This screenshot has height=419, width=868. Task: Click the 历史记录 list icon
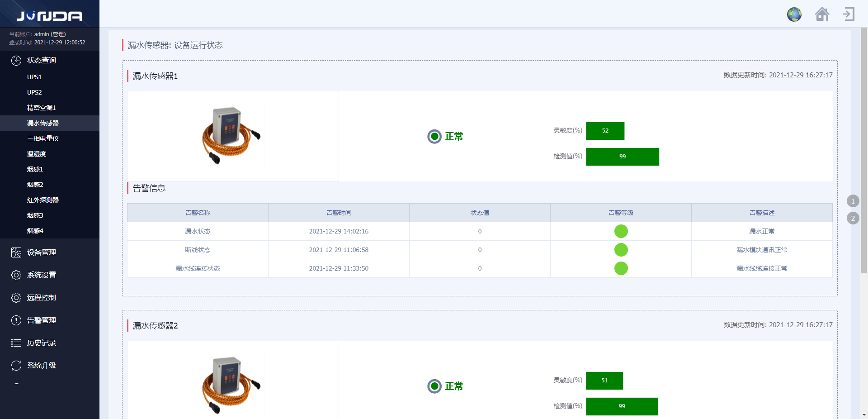pyautogui.click(x=16, y=343)
